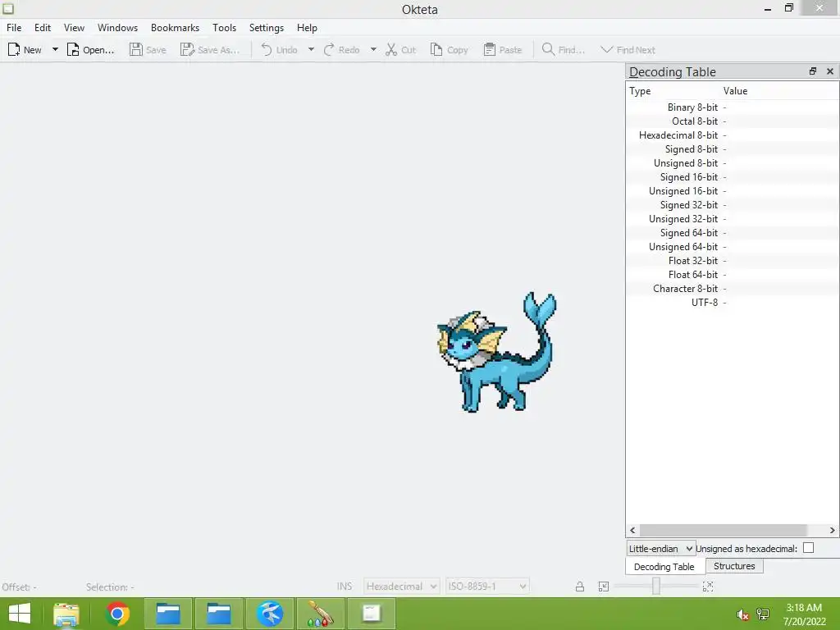This screenshot has width=840, height=630.
Task: Click the horizontal scrollbar right arrow
Action: tap(832, 530)
